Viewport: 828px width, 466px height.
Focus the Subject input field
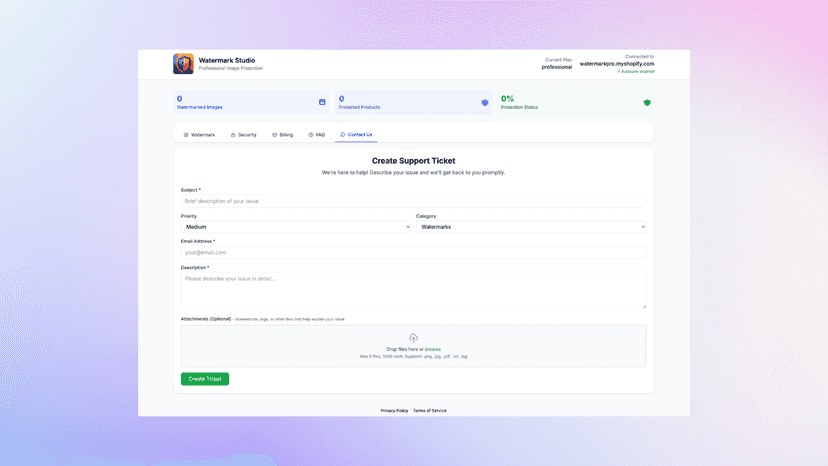(413, 201)
